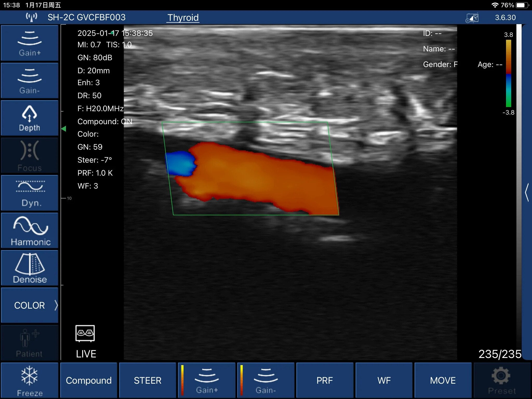532x399 pixels.
Task: Toggle the Denoise filter
Action: 30,268
